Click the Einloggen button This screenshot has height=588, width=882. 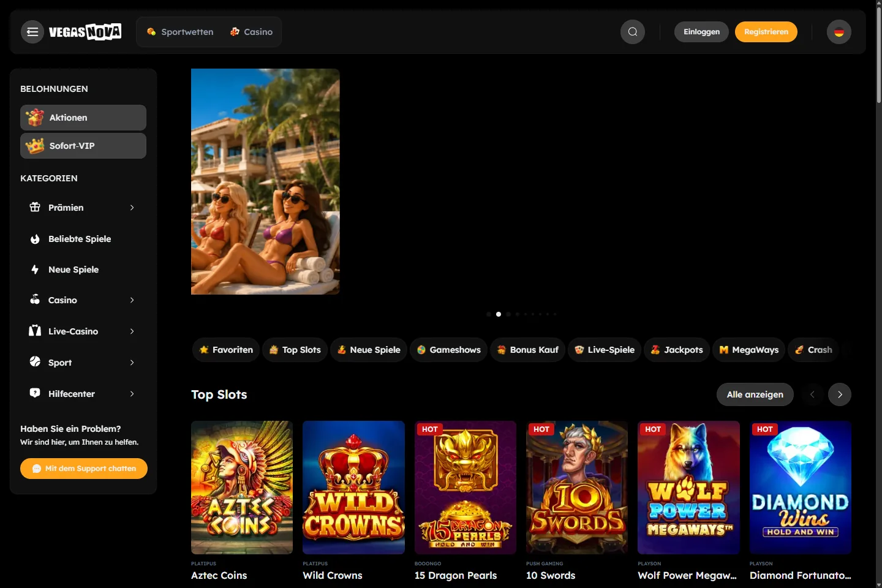[701, 32]
